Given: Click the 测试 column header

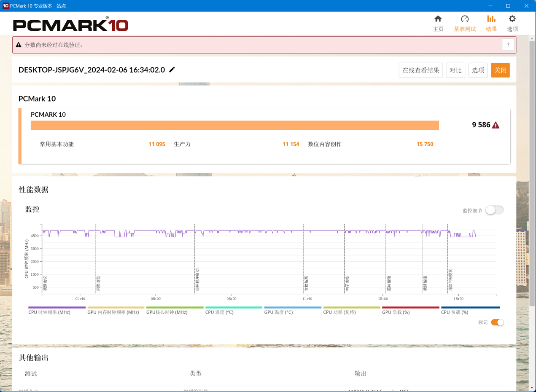Looking at the screenshot, I should pos(31,374).
